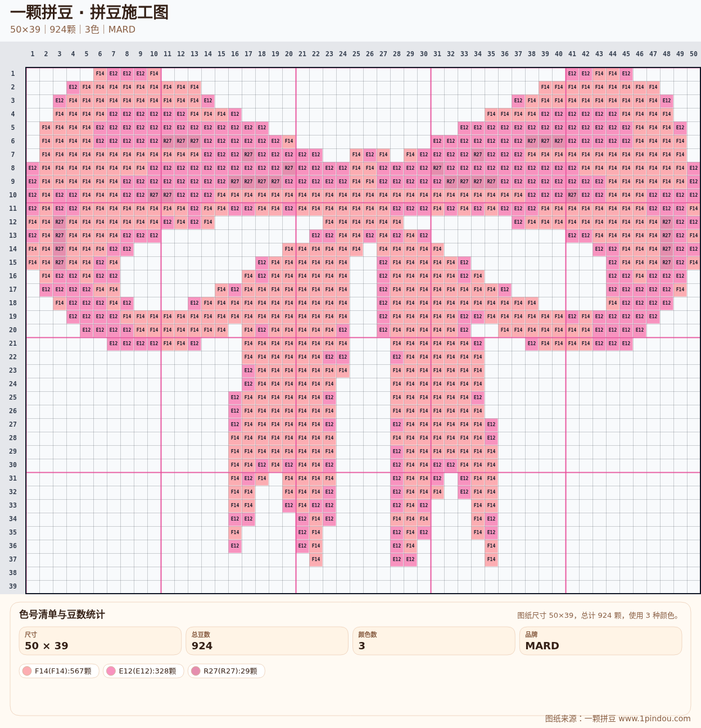
Task: Click row label number 10
Action: pos(13,195)
